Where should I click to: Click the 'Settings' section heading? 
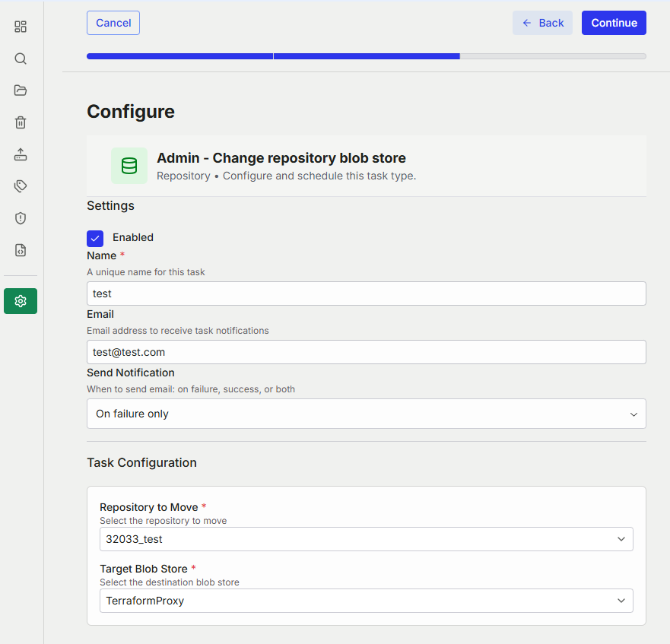pos(111,205)
